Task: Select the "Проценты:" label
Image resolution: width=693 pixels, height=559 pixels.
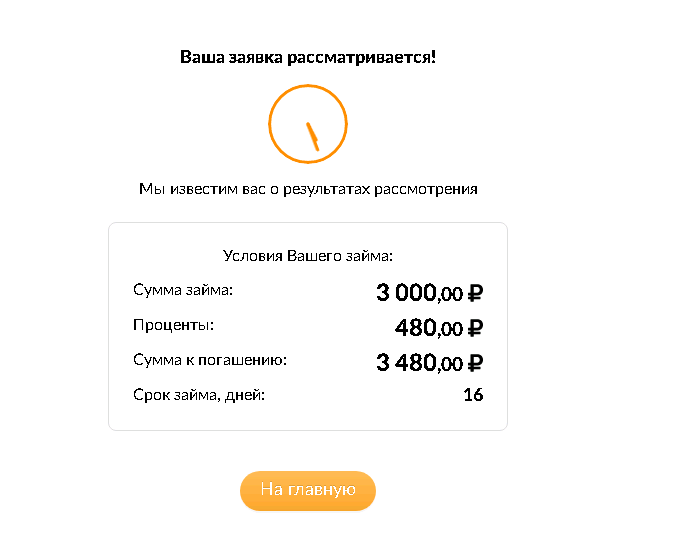Action: coord(174,325)
